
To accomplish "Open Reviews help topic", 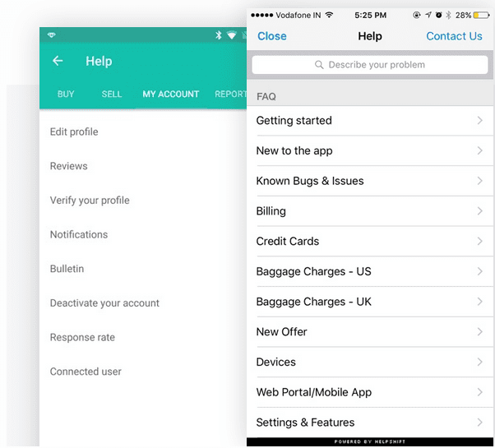I will (x=68, y=166).
